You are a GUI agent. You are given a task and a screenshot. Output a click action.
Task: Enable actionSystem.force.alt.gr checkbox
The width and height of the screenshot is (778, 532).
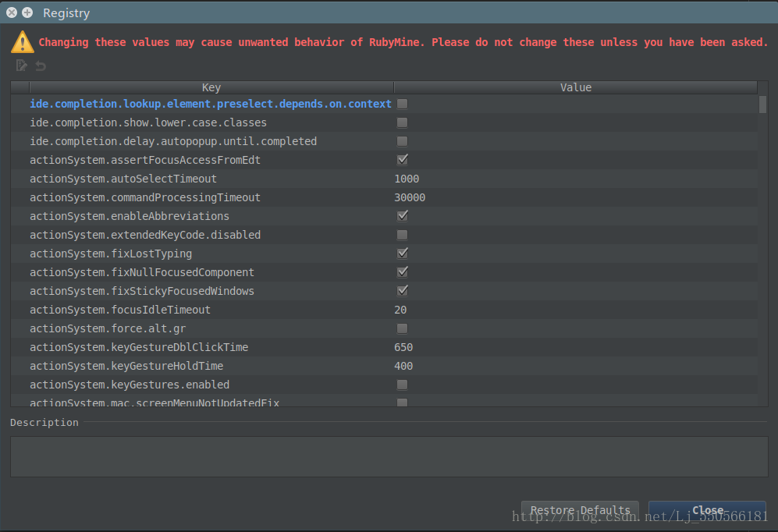403,328
